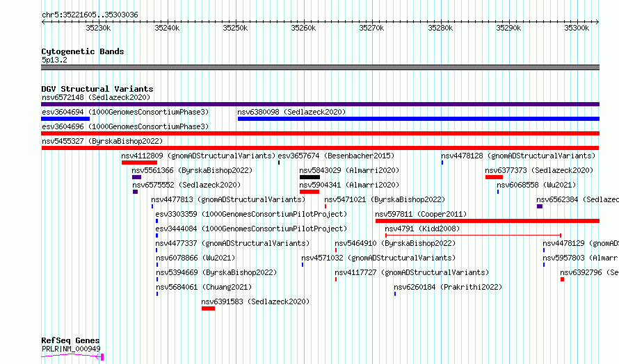Click the gray 5p13.2 cytogenetic band bar
Image resolution: width=619 pixels, height=364 pixels.
320,67
